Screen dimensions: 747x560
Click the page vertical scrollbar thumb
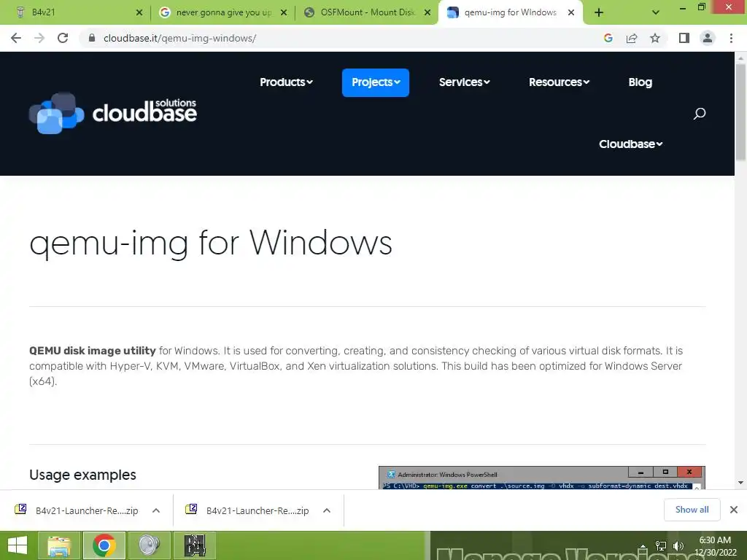[x=740, y=112]
